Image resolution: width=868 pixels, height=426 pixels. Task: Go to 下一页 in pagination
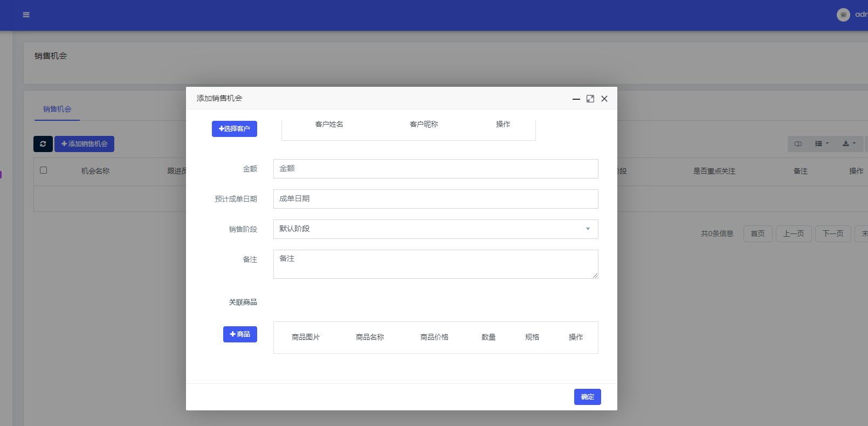(x=832, y=233)
